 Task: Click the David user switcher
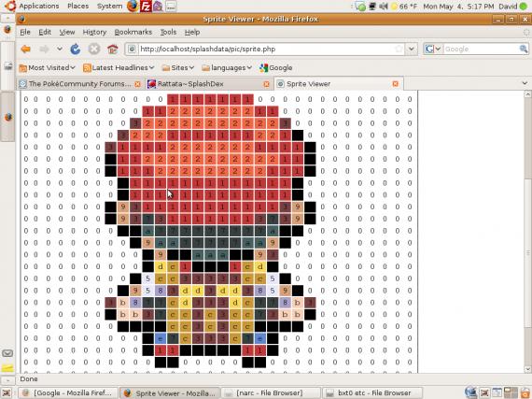pyautogui.click(x=512, y=7)
